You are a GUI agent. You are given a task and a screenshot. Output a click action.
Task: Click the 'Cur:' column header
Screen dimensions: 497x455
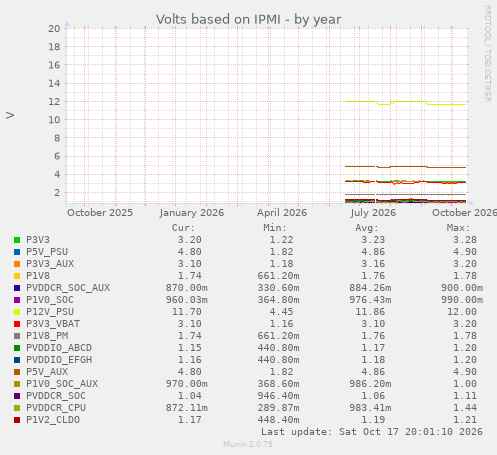[x=183, y=228]
